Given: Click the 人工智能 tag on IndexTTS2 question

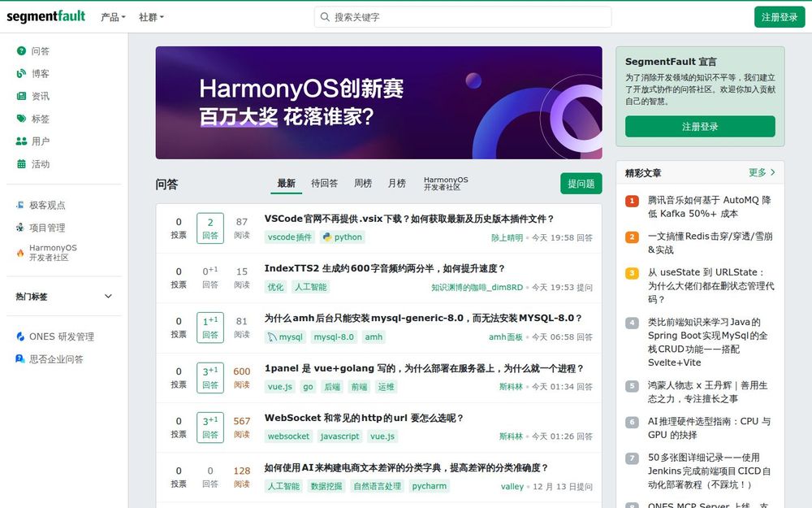Looking at the screenshot, I should tap(311, 287).
